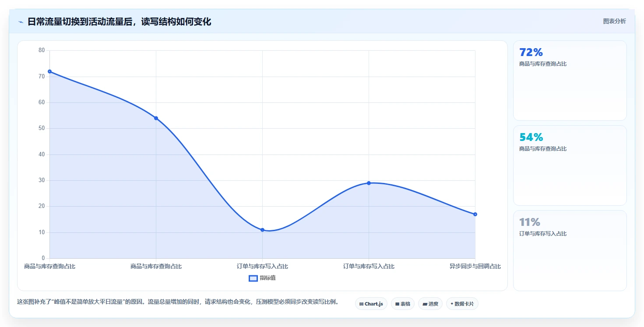Click the label beneath the 54% figure
This screenshot has width=644, height=327.
543,149
